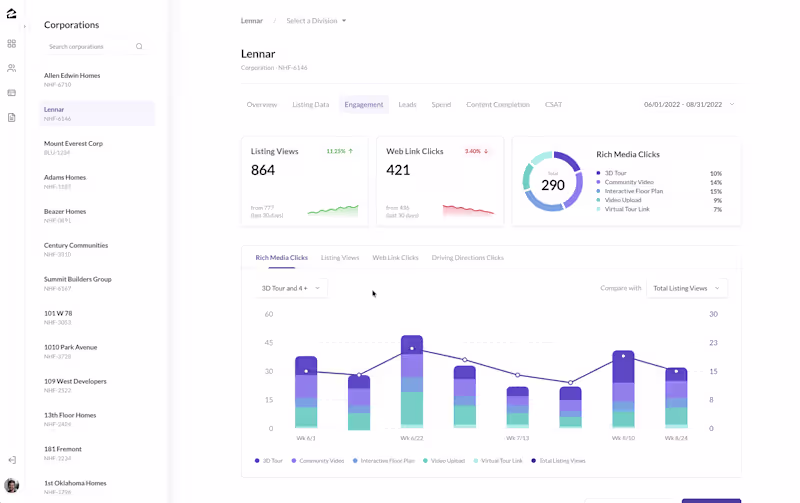Image resolution: width=800 pixels, height=503 pixels.
Task: Switch to Spend tab
Action: (x=441, y=105)
